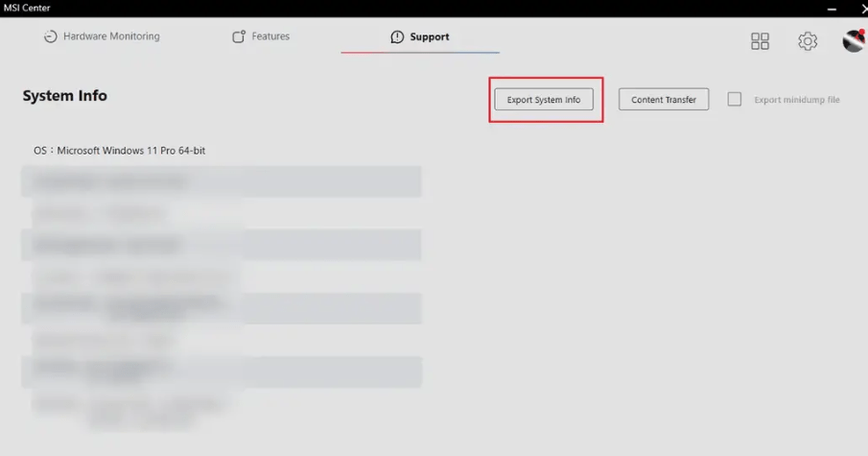868x456 pixels.
Task: Open the user profile avatar
Action: pos(853,40)
